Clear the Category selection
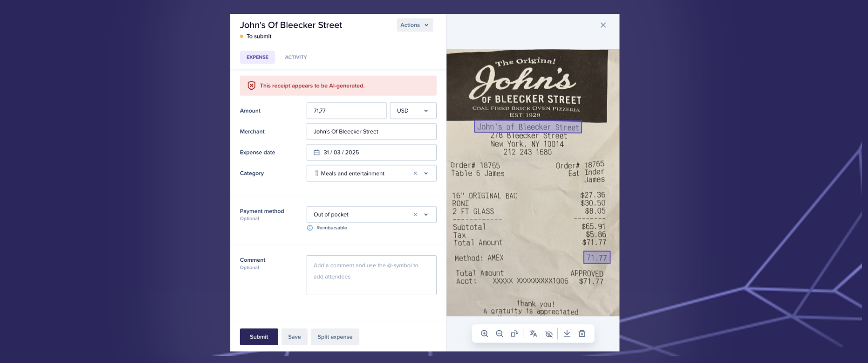 (x=415, y=174)
